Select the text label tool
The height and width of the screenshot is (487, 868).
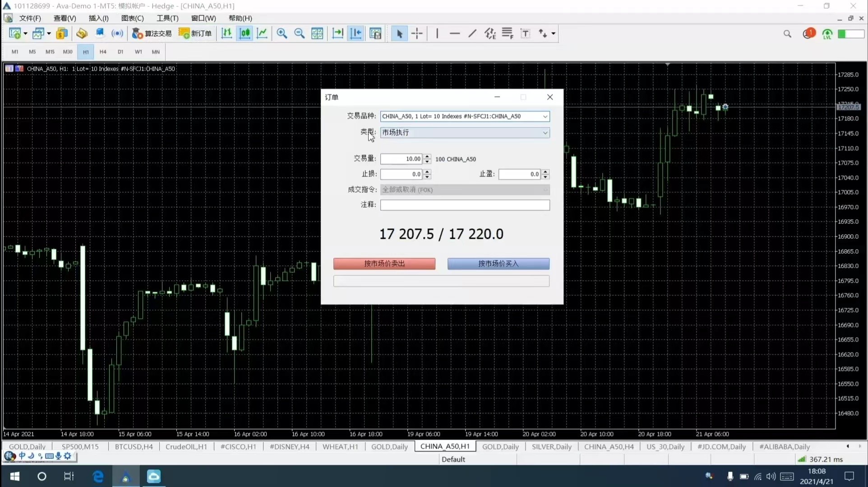click(525, 33)
